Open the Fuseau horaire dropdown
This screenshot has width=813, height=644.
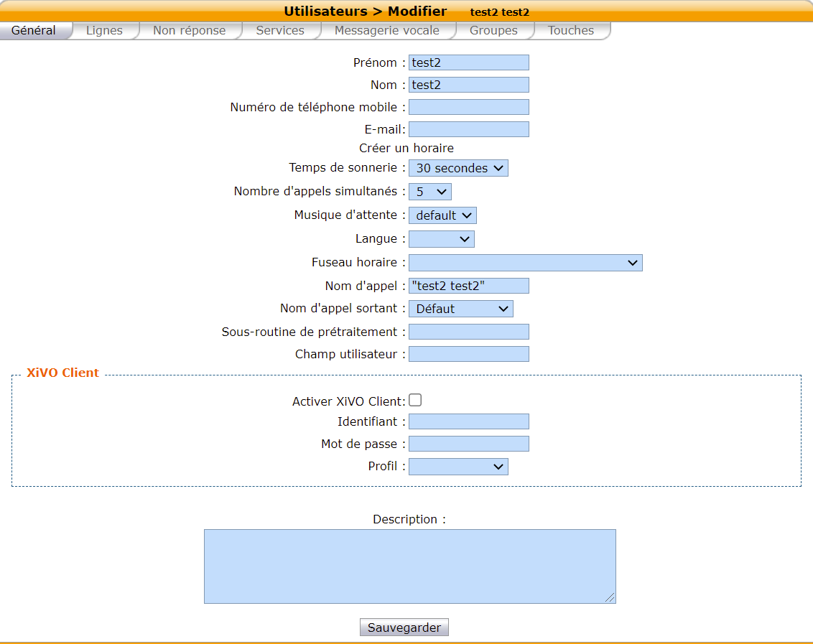(x=525, y=263)
